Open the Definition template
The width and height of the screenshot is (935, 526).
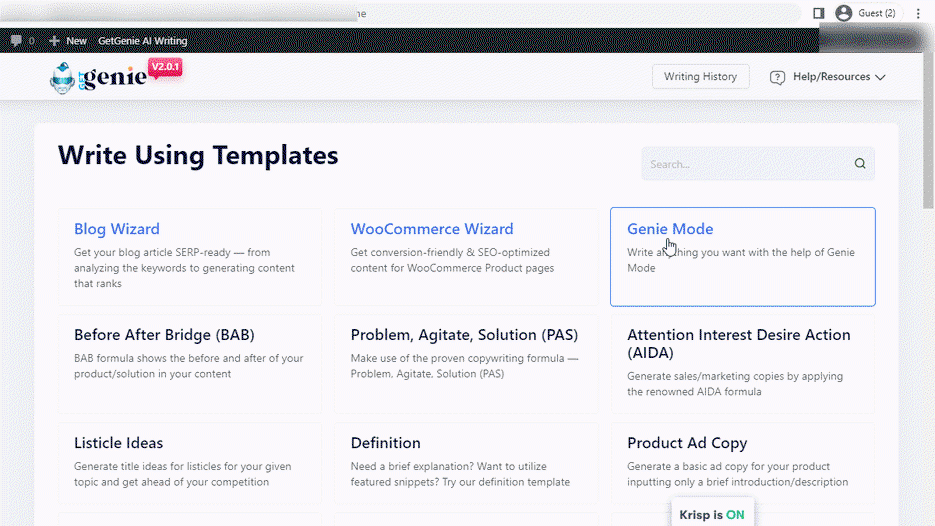pyautogui.click(x=466, y=463)
